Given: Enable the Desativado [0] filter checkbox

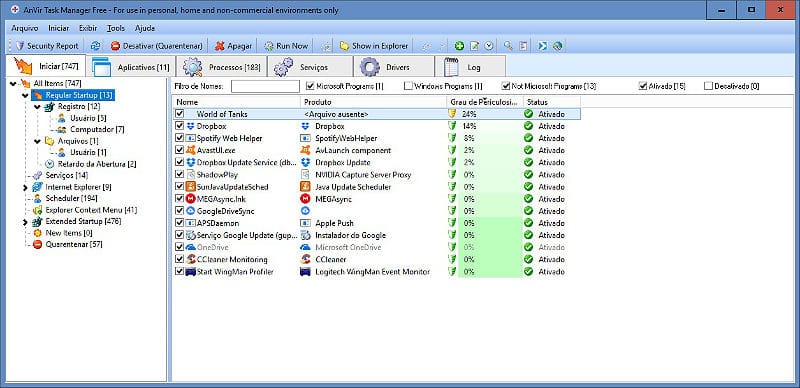Looking at the screenshot, I should 708,86.
